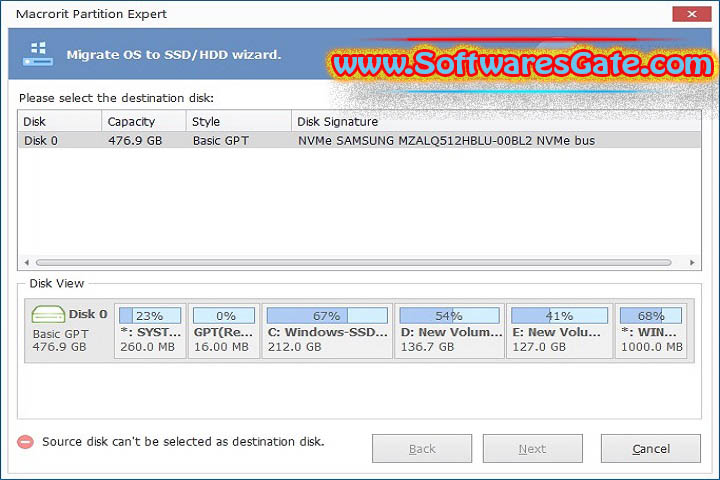Click the 68% usage bar of the WIN partition
Viewport: 720px width, 480px height.
651,316
